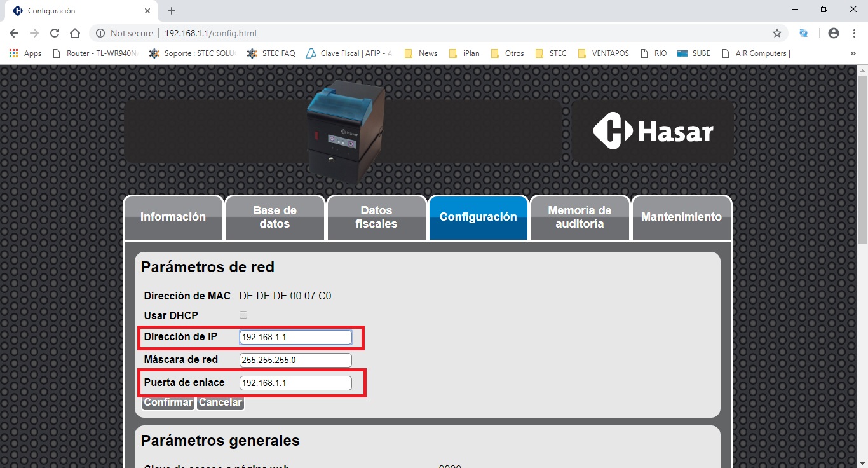Select the Configuración page tab
Screen dimensions: 868x468
pos(478,217)
